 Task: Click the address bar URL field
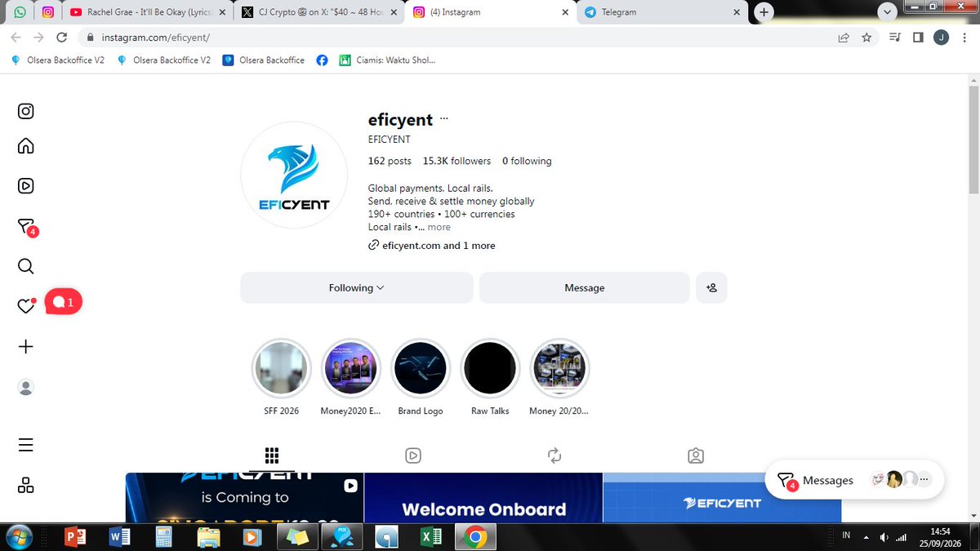457,37
